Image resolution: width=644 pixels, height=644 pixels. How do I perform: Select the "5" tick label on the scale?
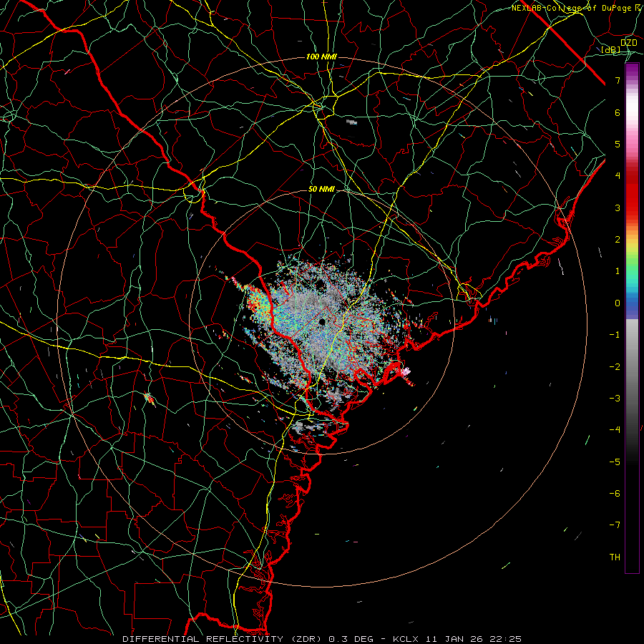click(x=618, y=144)
